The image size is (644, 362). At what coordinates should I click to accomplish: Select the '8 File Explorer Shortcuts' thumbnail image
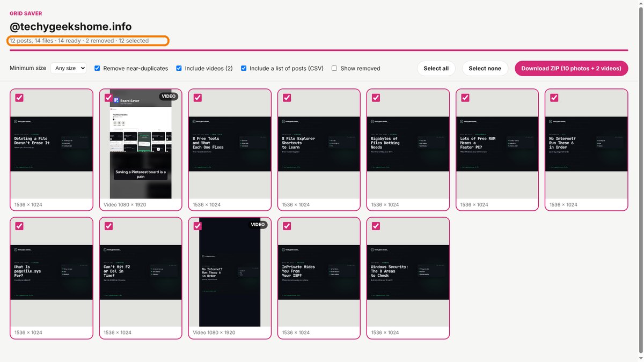[319, 144]
